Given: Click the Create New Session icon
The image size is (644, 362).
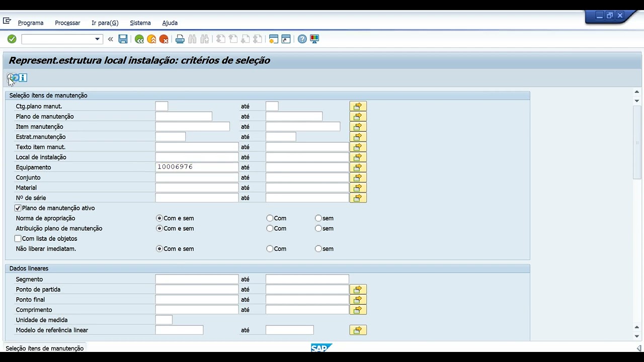Looking at the screenshot, I should [274, 39].
